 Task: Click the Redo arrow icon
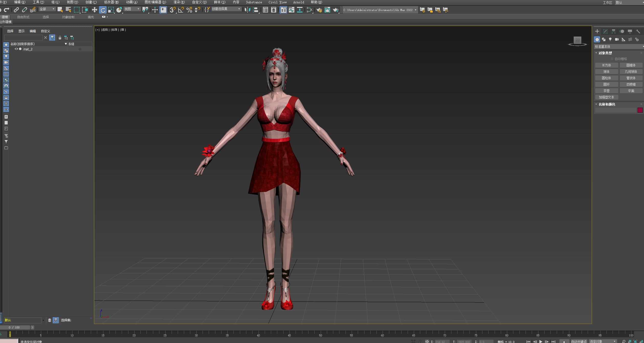tap(7, 10)
